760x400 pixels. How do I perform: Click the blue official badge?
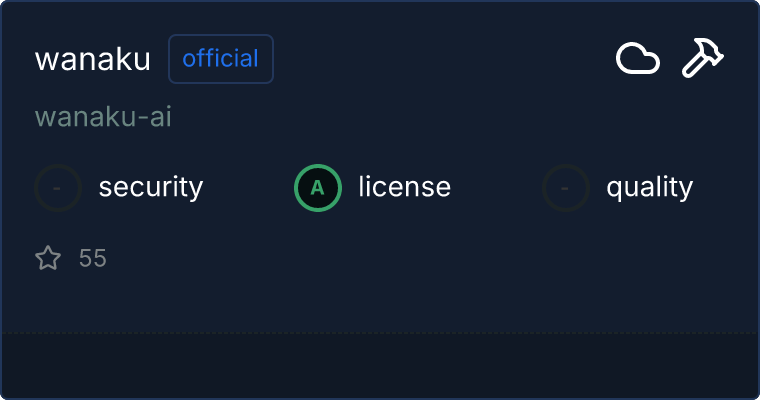[x=221, y=59]
